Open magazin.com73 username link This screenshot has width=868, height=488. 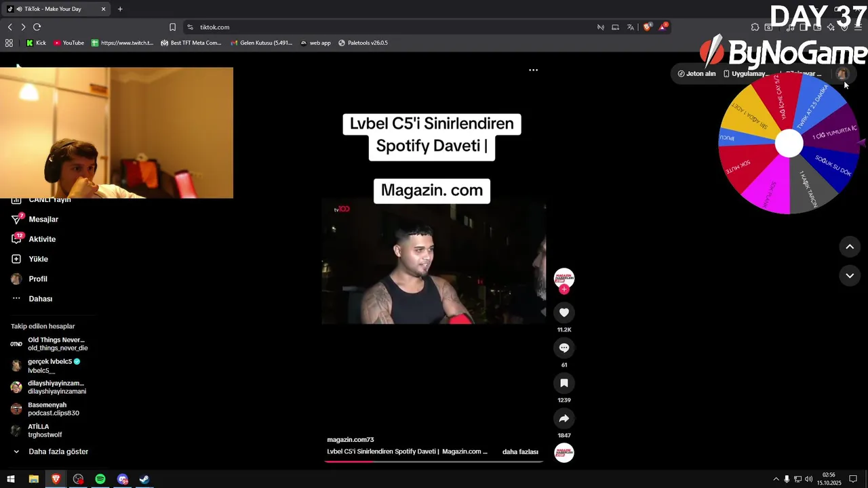coord(351,440)
